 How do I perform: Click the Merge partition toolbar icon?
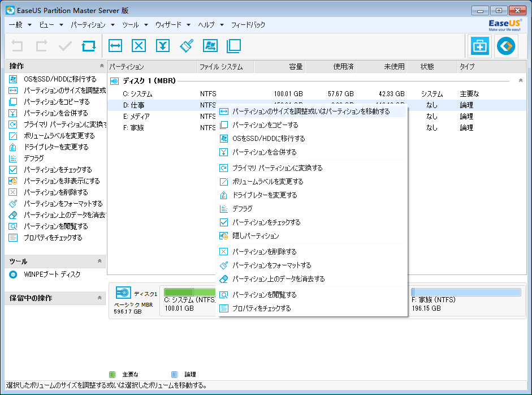163,46
